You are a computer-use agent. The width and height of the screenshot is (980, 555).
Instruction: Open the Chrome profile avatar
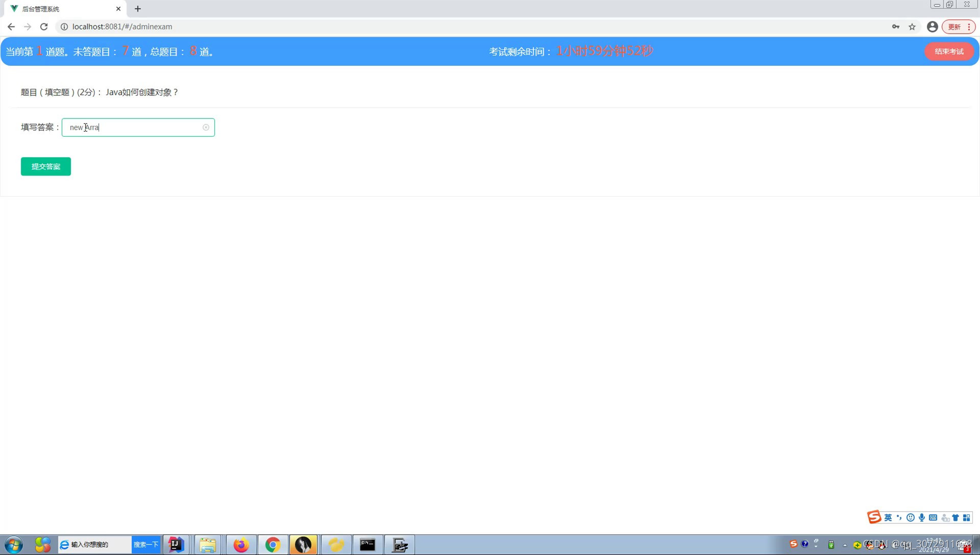[x=932, y=27]
